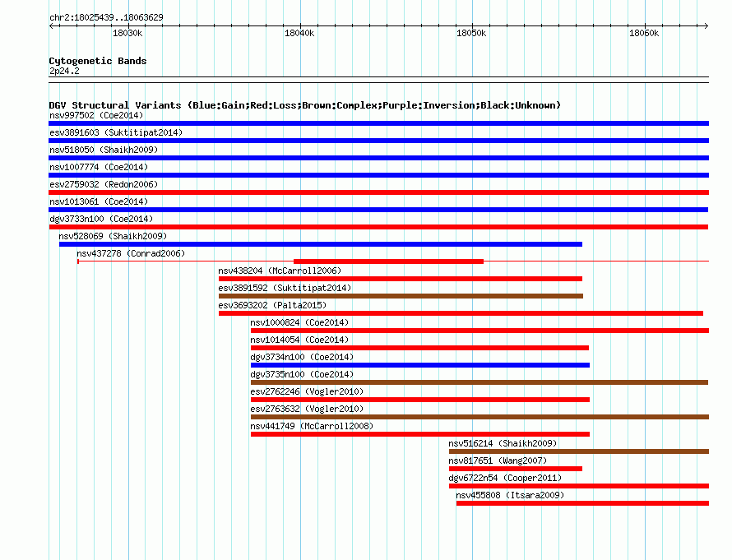Click the ruler's right arrowhead
Viewport: 732px width, 560px height.
(707, 26)
